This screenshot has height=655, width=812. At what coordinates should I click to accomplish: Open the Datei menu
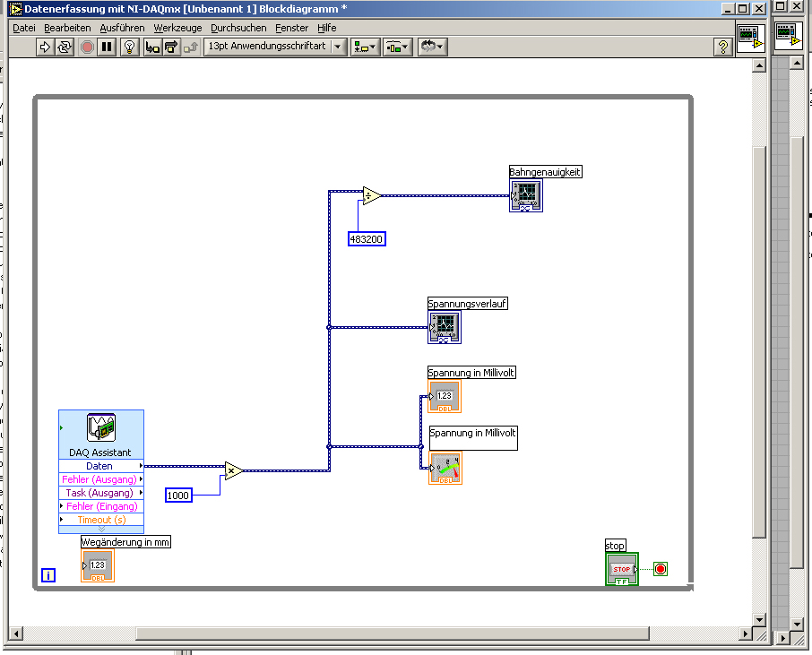point(24,28)
